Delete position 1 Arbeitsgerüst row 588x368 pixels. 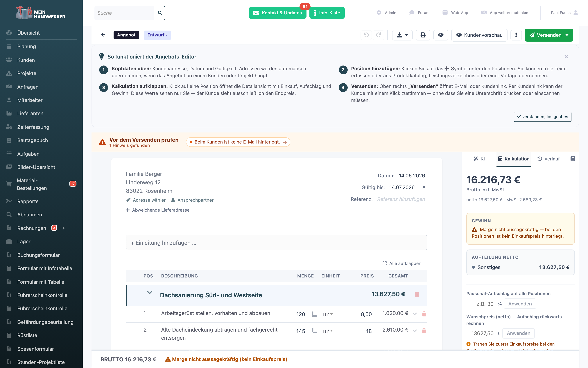pos(424,314)
